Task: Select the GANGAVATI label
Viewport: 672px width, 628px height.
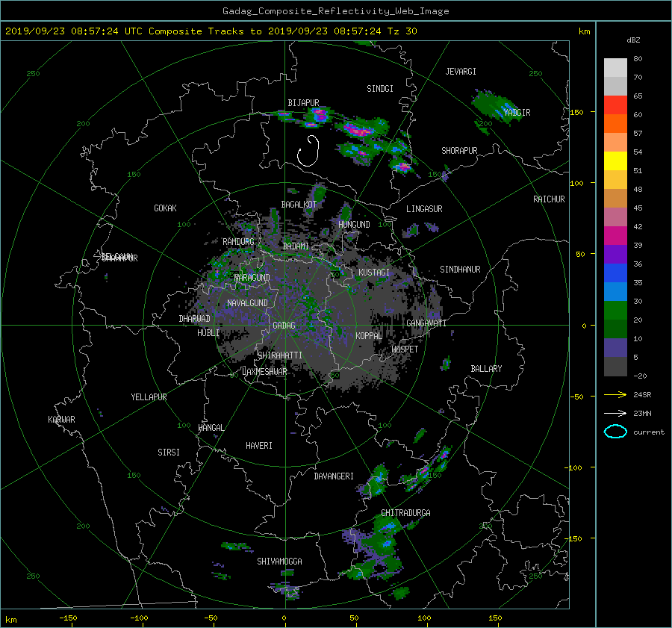Action: (426, 323)
